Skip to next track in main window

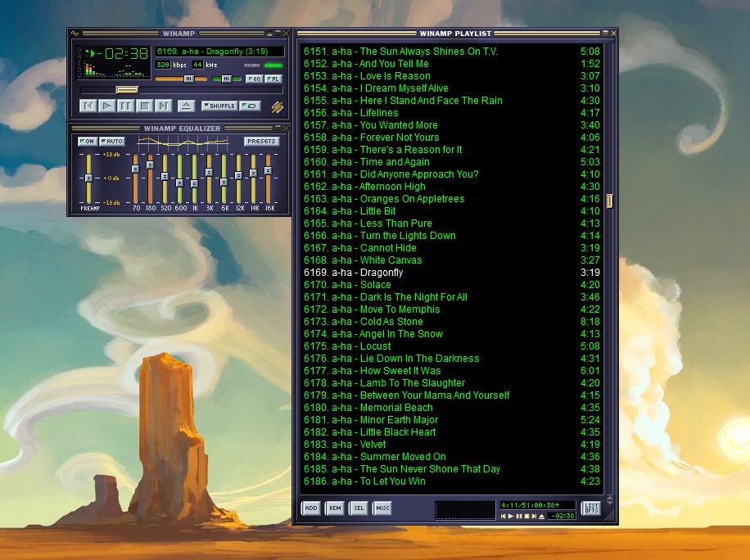pos(163,106)
